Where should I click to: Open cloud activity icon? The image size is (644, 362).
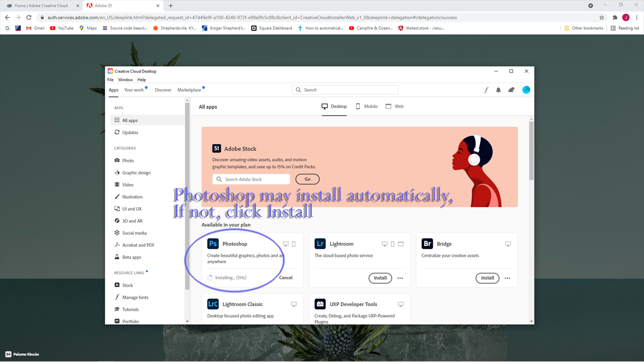(512, 90)
